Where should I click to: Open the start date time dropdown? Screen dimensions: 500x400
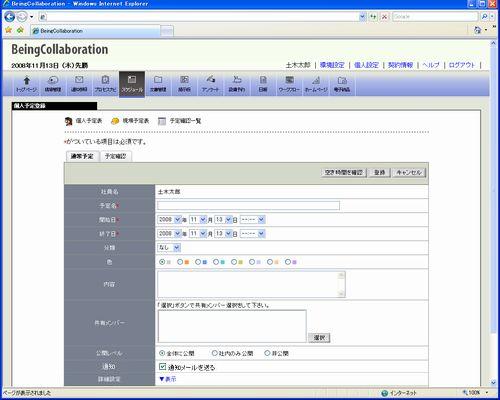coord(252,220)
